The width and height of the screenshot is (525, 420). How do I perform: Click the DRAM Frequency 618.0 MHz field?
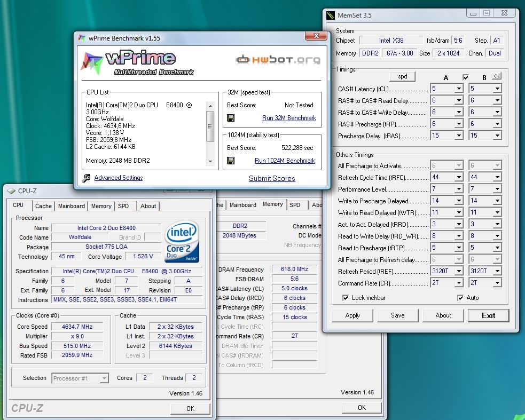pyautogui.click(x=294, y=269)
